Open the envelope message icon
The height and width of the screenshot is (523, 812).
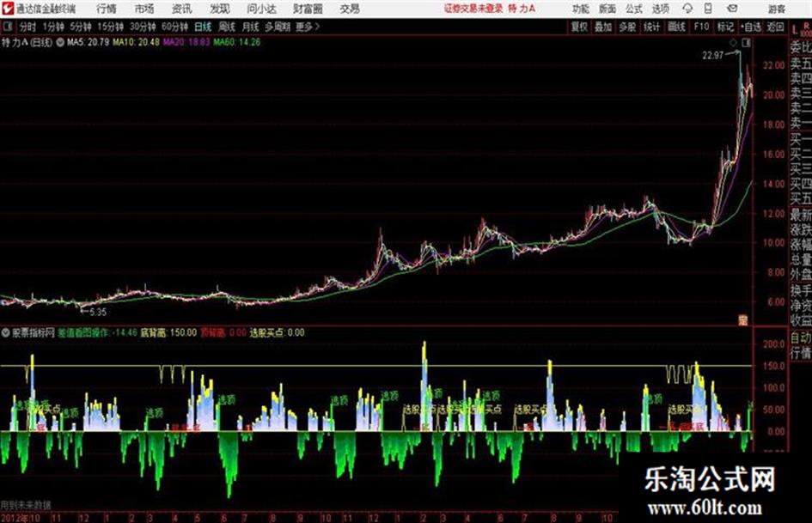(732, 9)
